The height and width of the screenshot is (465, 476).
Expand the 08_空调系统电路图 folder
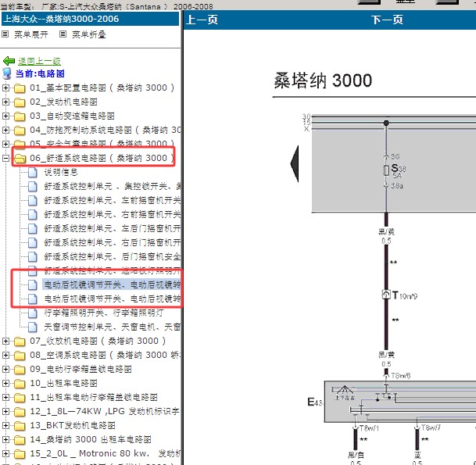(5, 355)
